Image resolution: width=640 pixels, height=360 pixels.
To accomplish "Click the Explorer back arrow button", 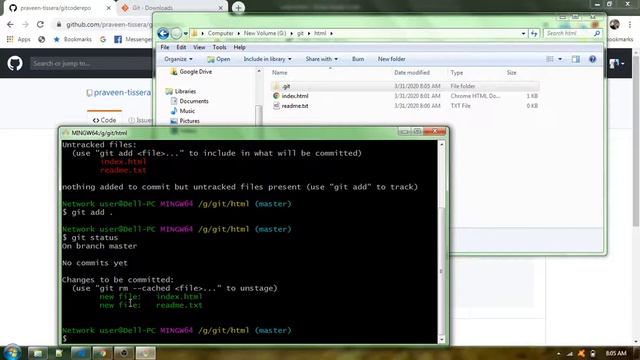I will (x=163, y=33).
